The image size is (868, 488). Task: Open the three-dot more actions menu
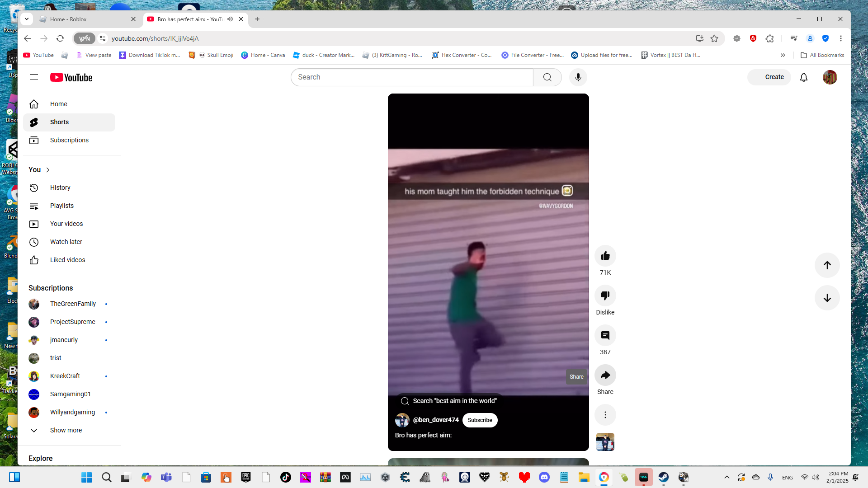pyautogui.click(x=605, y=415)
